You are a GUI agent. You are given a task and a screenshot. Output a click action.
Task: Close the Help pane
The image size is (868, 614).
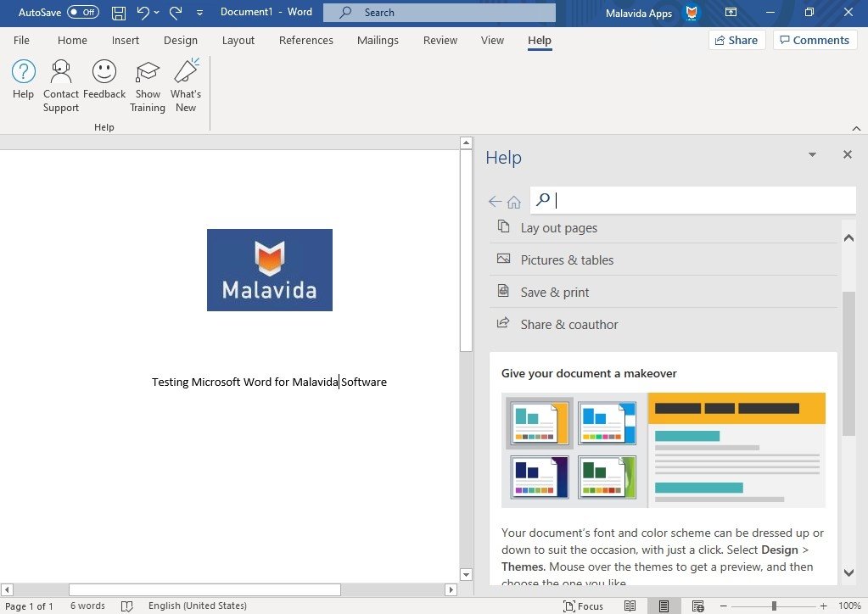click(x=848, y=154)
